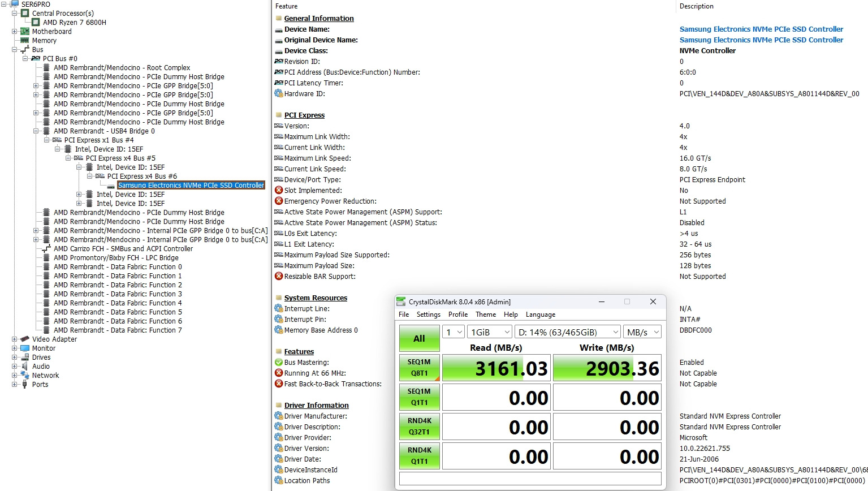Click the Motherboard icon in tree
The height and width of the screenshot is (491, 868).
(25, 31)
